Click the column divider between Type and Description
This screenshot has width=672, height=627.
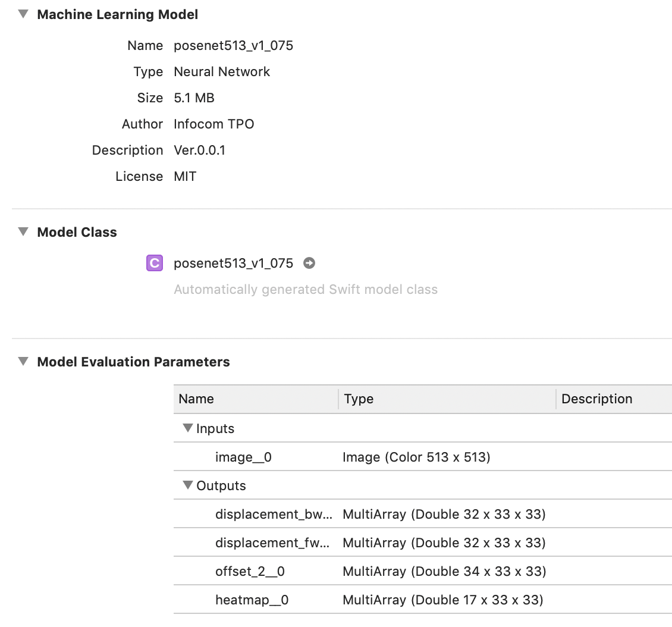coord(555,399)
